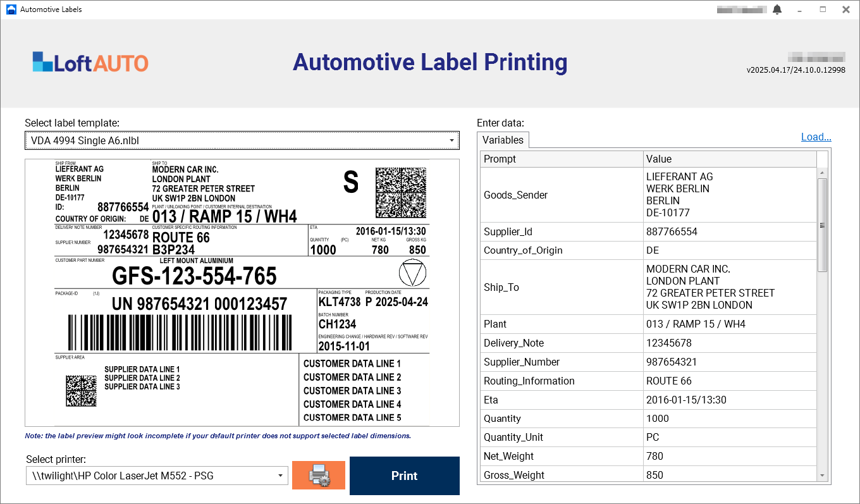Click the Quantity value cell 1000
Screen dimensions: 860x504
(x=730, y=418)
